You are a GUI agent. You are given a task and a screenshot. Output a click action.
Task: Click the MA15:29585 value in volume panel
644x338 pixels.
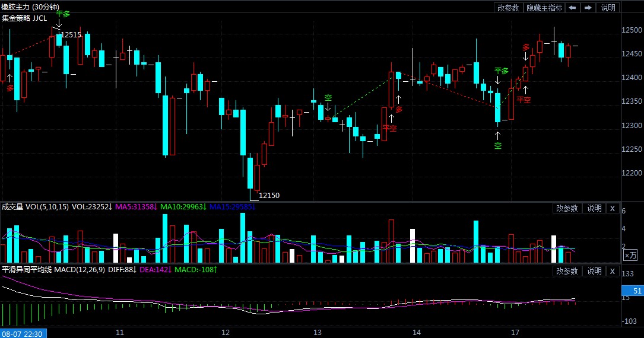tap(233, 207)
